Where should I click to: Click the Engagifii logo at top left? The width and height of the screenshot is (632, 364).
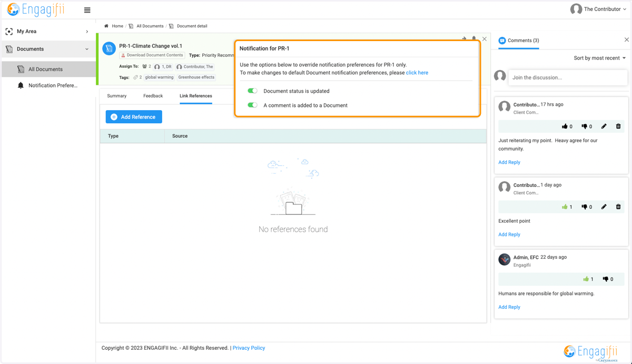click(35, 9)
